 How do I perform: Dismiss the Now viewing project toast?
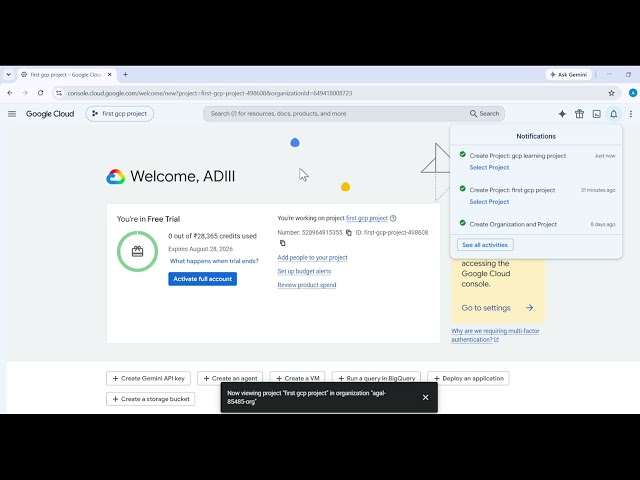point(425,397)
